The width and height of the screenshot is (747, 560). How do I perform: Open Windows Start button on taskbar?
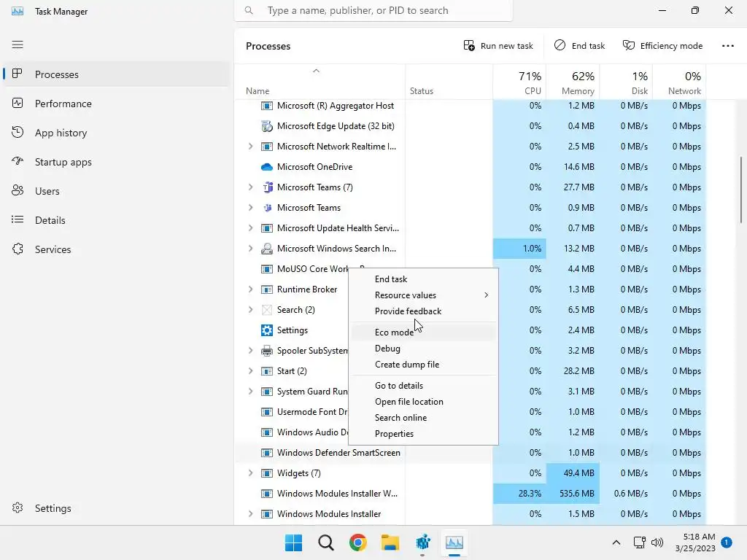coord(293,542)
